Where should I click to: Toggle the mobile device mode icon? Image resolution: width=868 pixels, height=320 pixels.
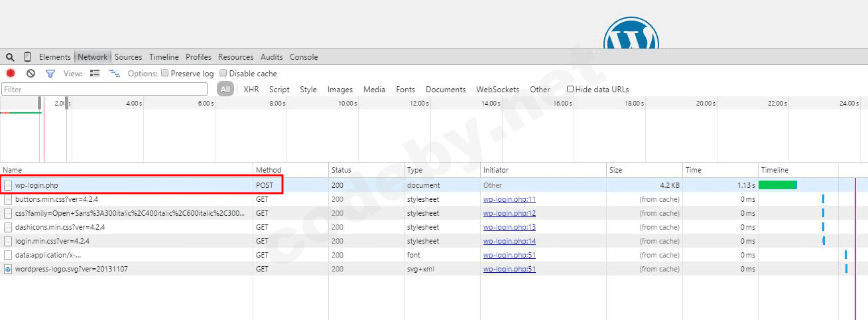coord(27,57)
